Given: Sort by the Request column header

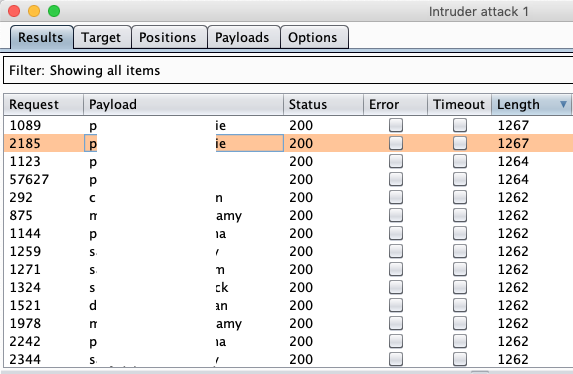Looking at the screenshot, I should click(x=43, y=105).
